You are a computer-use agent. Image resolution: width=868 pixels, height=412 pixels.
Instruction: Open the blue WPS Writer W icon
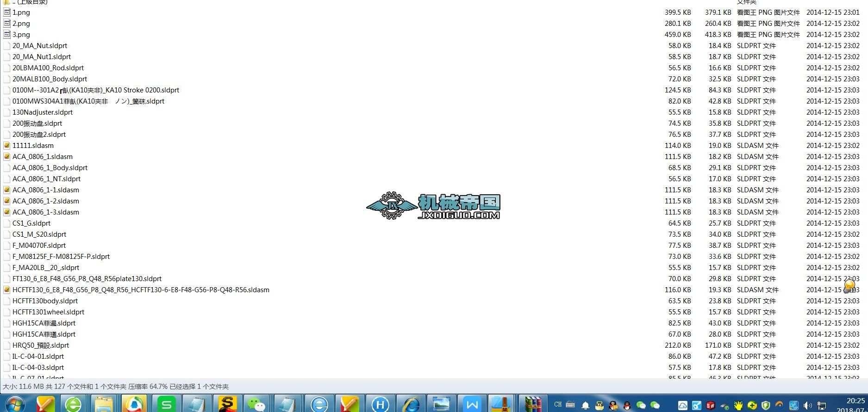(x=472, y=404)
